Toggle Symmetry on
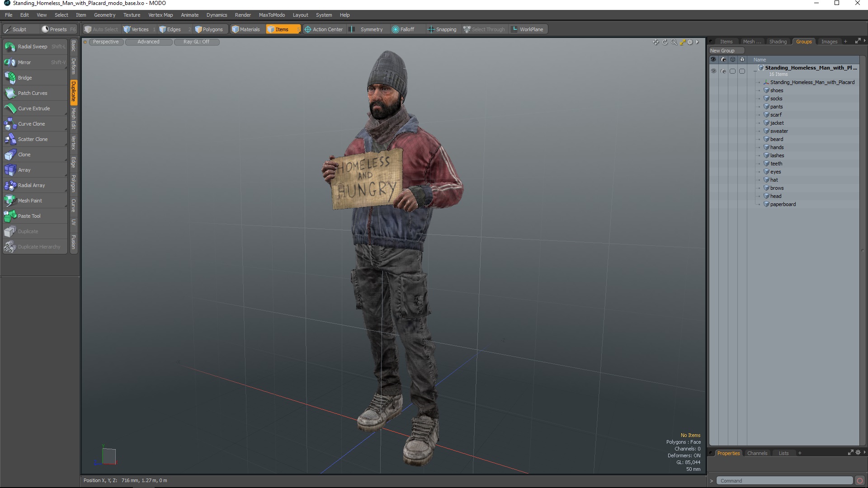This screenshot has width=868, height=488. (368, 29)
